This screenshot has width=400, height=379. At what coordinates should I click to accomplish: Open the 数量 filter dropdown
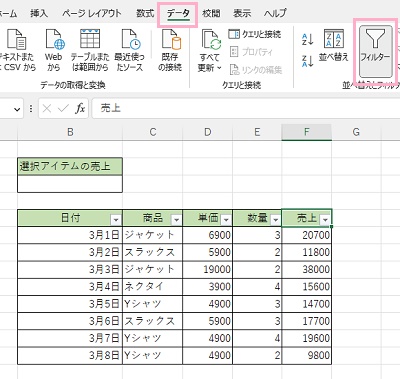coord(275,220)
